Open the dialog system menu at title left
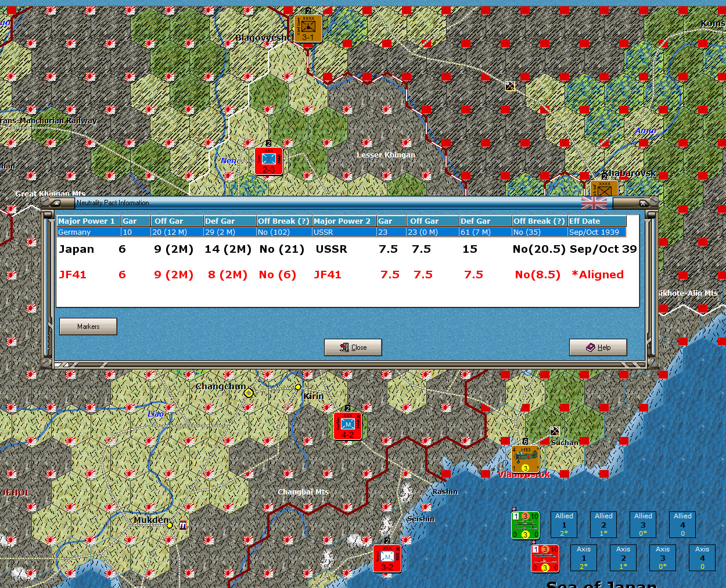 (x=56, y=203)
